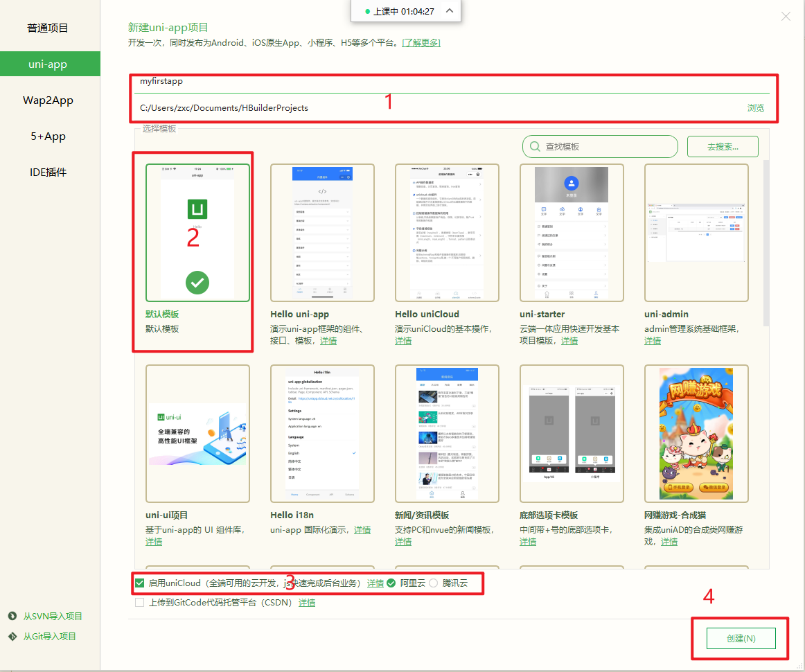The width and height of the screenshot is (805, 672).
Task: Open the IDE插件 project type
Action: pos(48,172)
